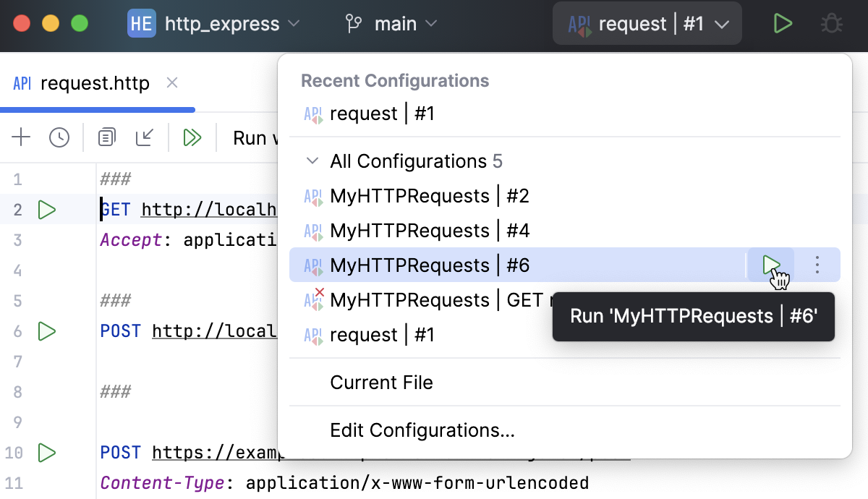Open Edit Configurations dialog
This screenshot has height=499, width=868.
pyautogui.click(x=422, y=430)
